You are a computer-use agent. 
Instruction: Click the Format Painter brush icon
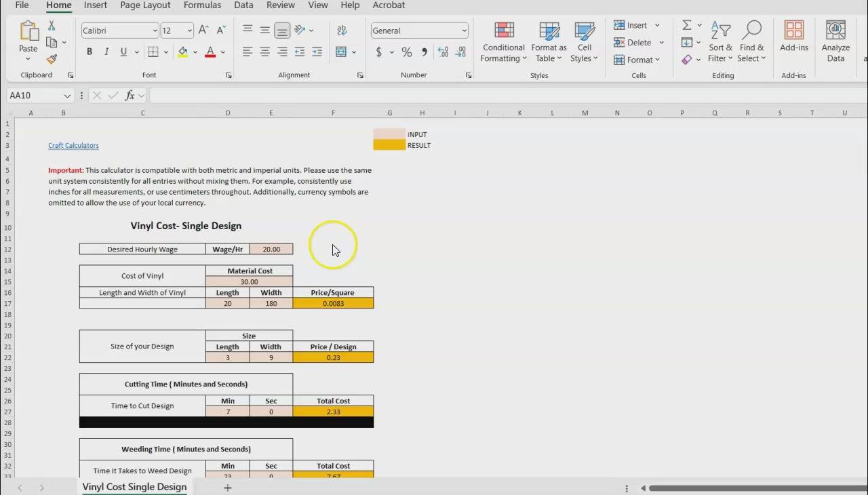click(52, 60)
